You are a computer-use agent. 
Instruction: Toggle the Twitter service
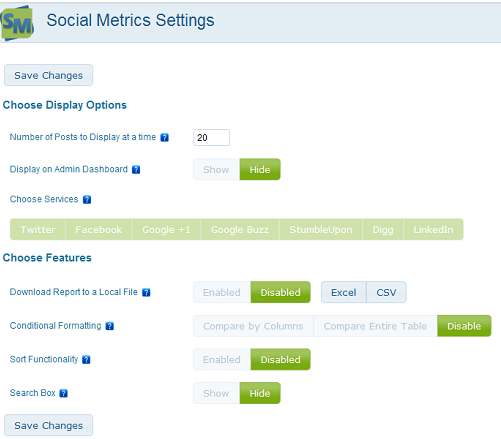[x=38, y=229]
